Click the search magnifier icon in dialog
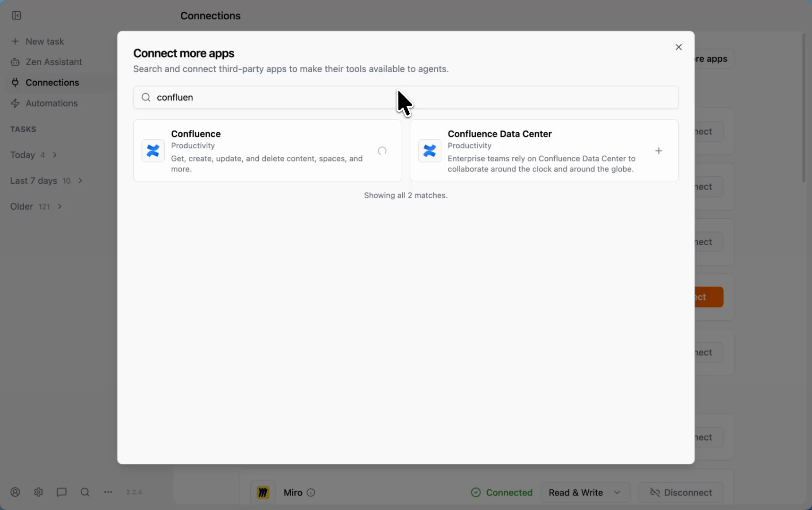This screenshot has width=812, height=510. (146, 97)
